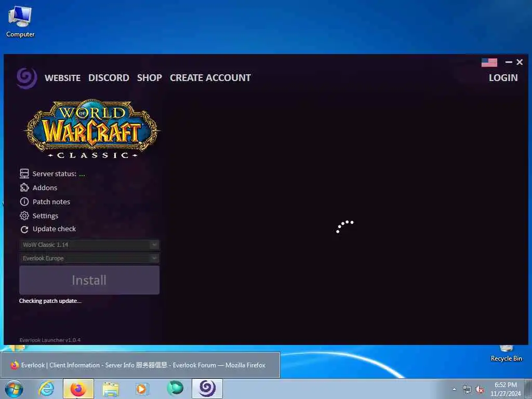Click the green round app icon in taskbar
The height and width of the screenshot is (399, 532).
click(175, 389)
